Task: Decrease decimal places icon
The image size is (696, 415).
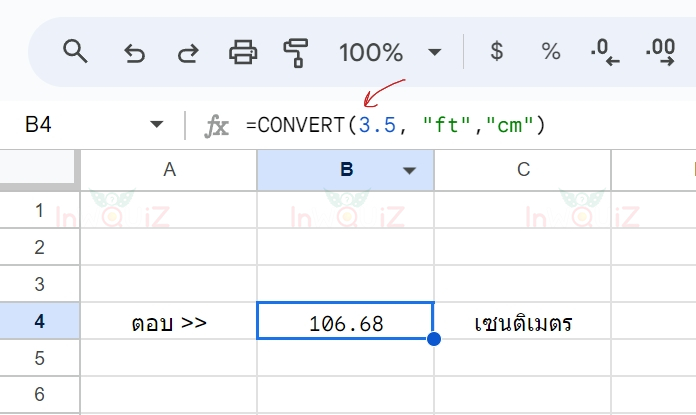Action: point(605,52)
